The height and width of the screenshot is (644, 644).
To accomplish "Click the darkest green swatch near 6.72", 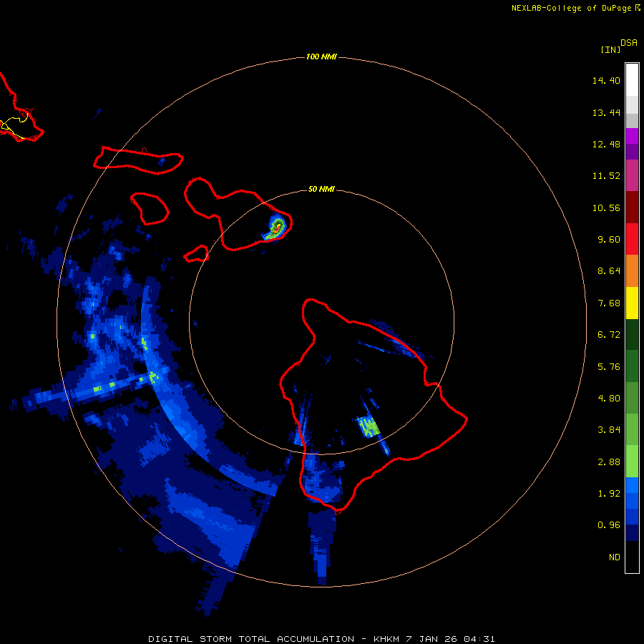I will click(632, 334).
